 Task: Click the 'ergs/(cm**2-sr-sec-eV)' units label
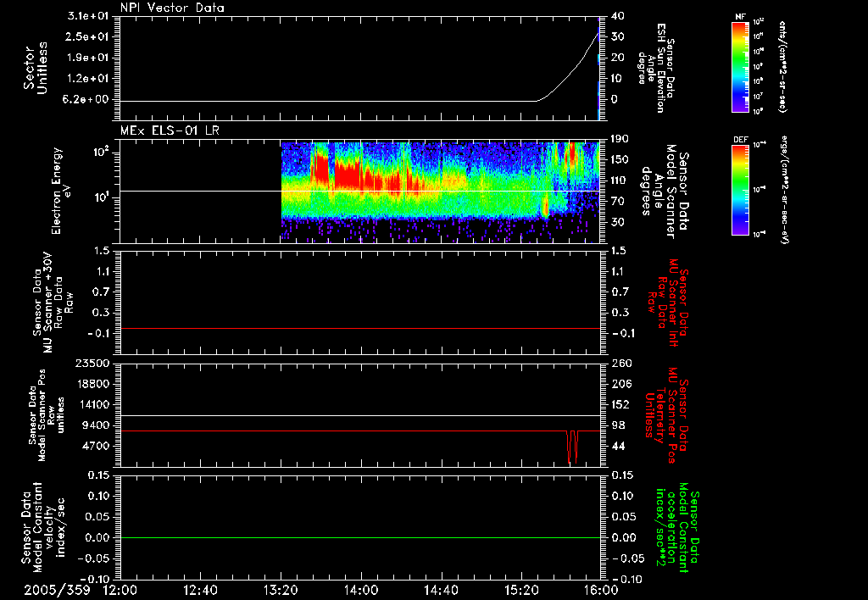pos(784,190)
